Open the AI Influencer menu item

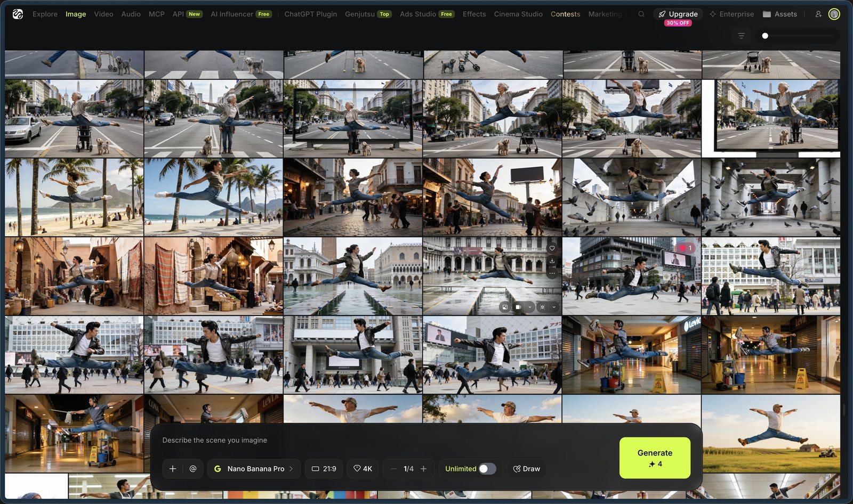pyautogui.click(x=241, y=14)
